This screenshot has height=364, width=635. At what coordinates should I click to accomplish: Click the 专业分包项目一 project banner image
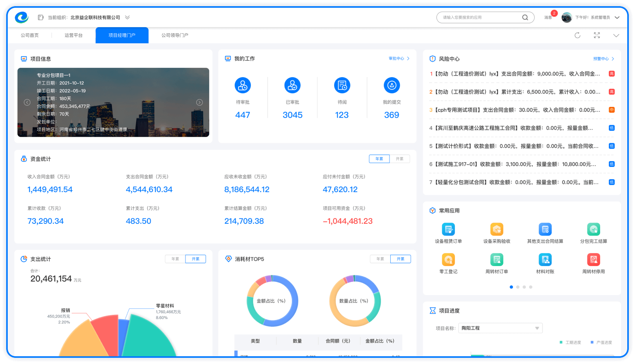pos(113,102)
